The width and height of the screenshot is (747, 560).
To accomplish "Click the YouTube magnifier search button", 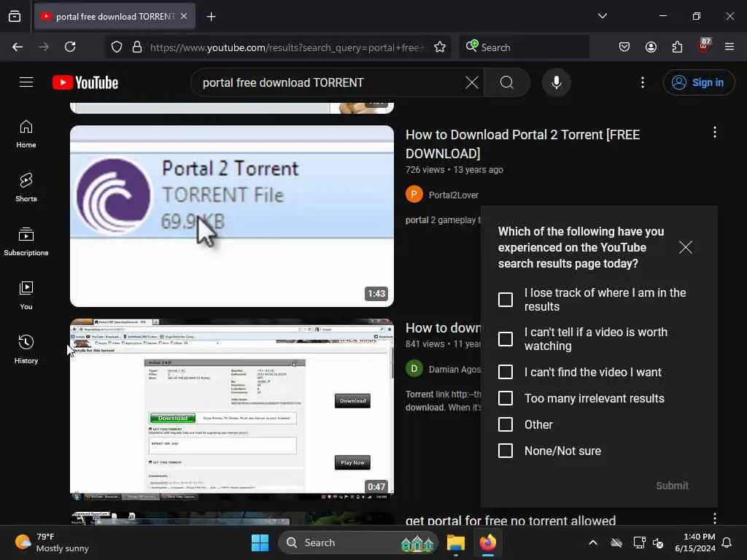I will [x=507, y=82].
